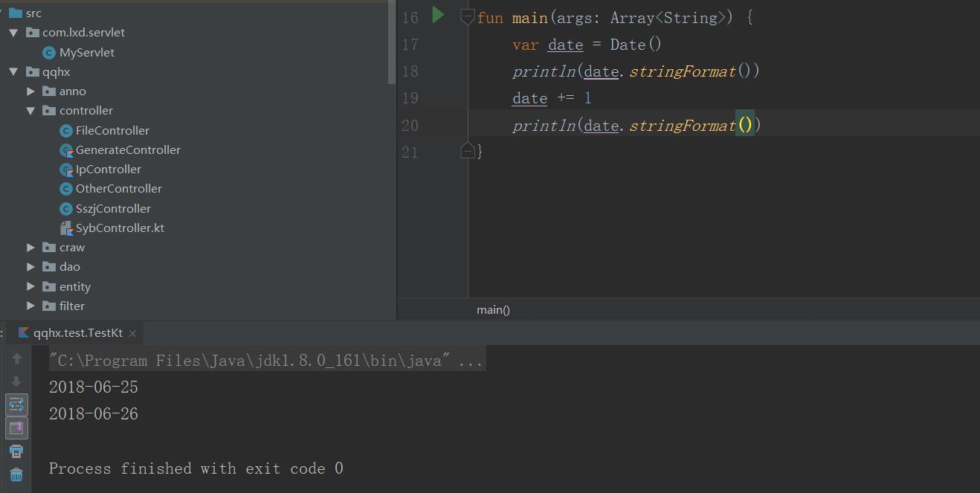Viewport: 980px width, 493px height.
Task: Click 'Process finished with exit code 0'
Action: [x=196, y=468]
